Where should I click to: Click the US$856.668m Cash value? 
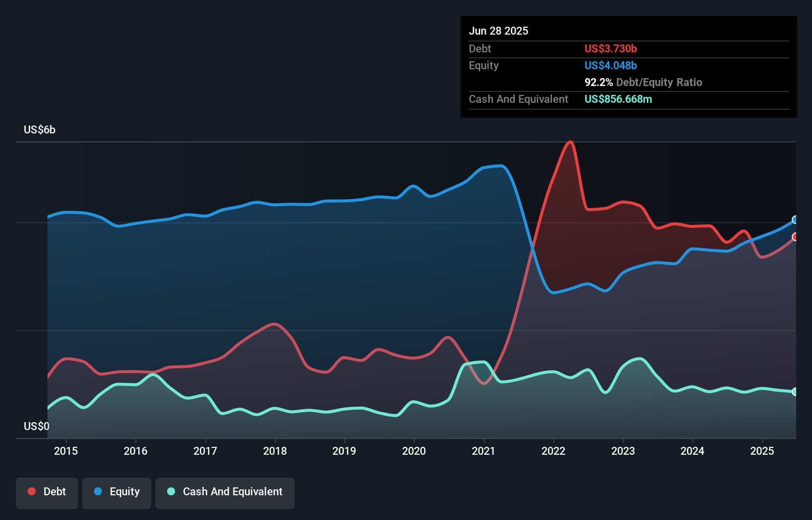pyautogui.click(x=618, y=99)
